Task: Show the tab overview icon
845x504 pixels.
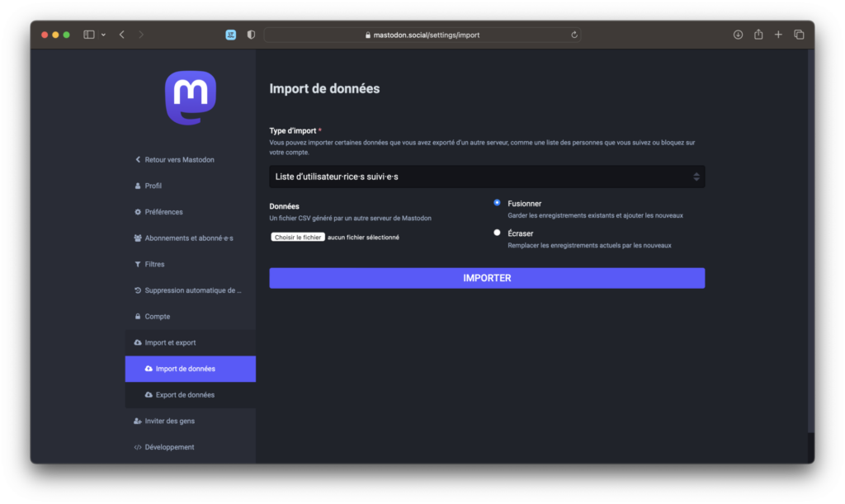Action: pyautogui.click(x=799, y=35)
